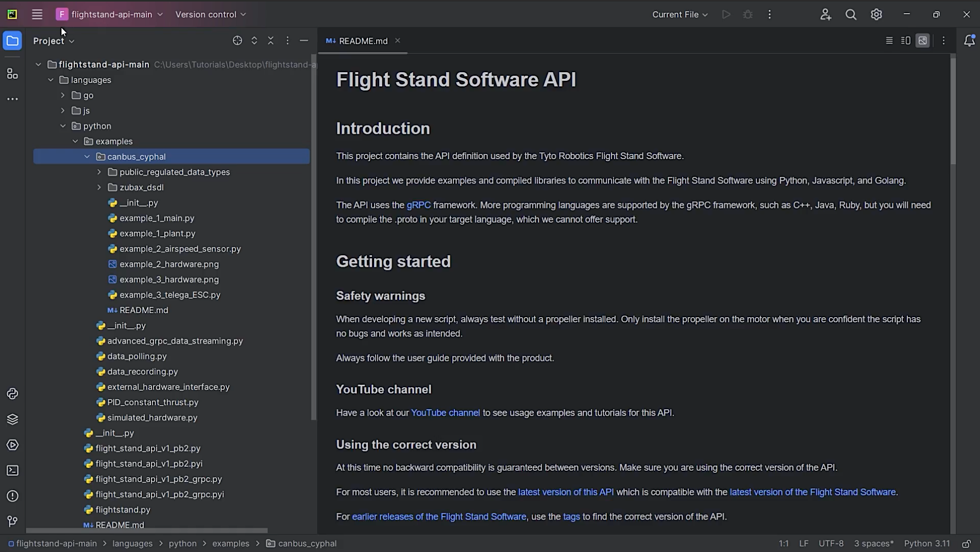Open the Terminal tool window
Screen dimensions: 980x552
click(x=13, y=471)
